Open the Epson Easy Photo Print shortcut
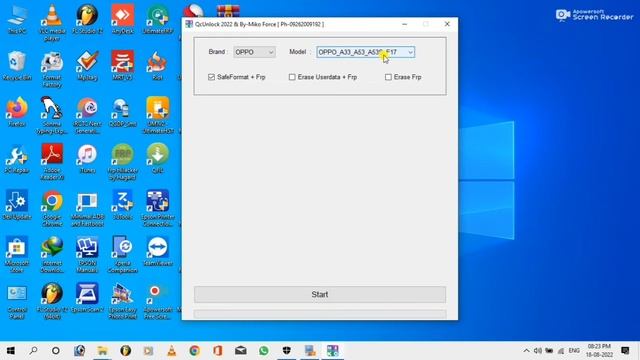 coord(122,302)
